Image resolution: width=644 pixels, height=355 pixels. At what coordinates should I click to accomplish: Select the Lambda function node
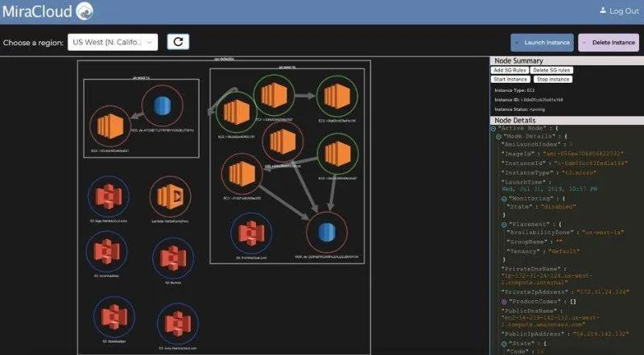170,197
